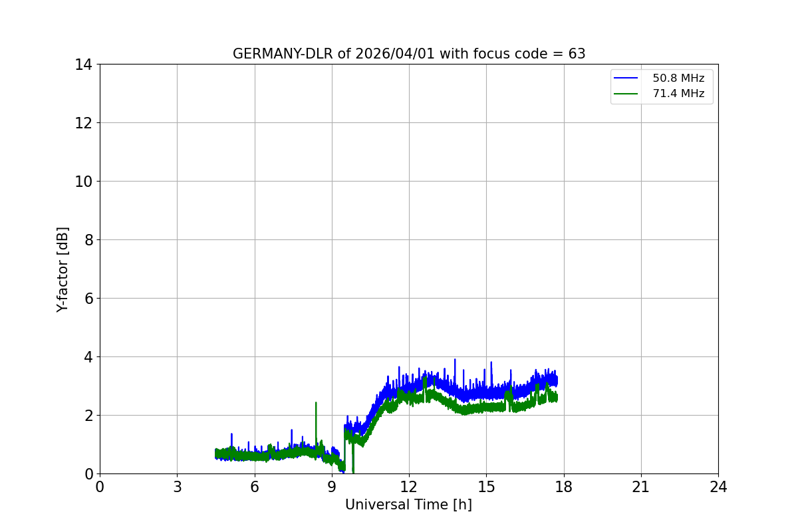798x532 pixels.
Task: Click the y-axis tick label 8
Action: [x=88, y=240]
